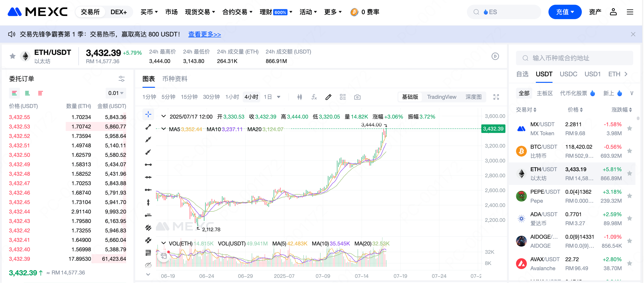Switch to DEX+ mode
Image resolution: width=644 pixels, height=283 pixels.
tap(119, 12)
